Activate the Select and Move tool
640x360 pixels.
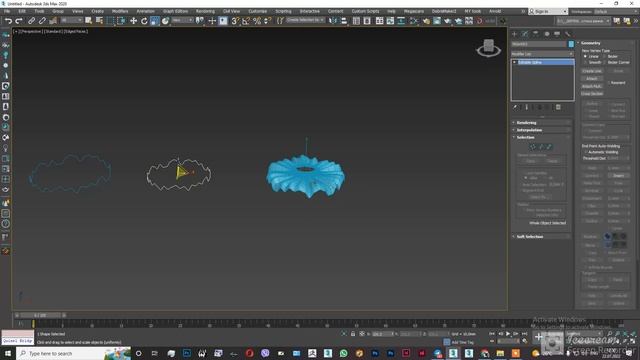[133, 21]
